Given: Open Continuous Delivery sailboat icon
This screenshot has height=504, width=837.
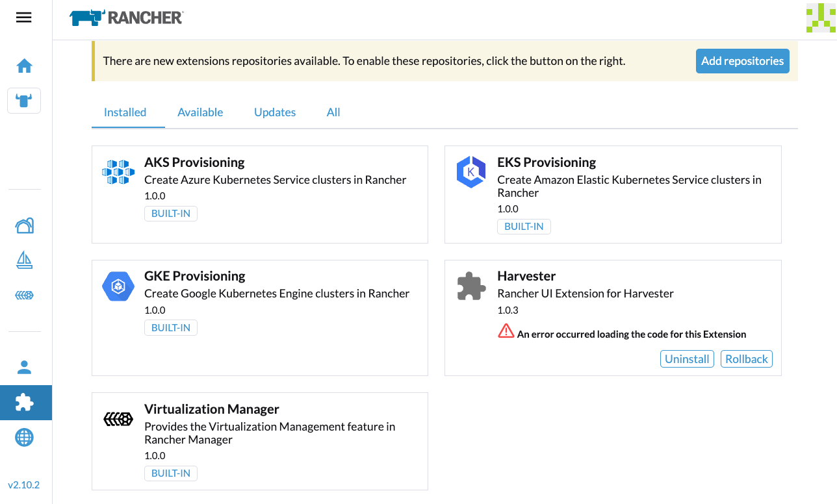Looking at the screenshot, I should (24, 260).
